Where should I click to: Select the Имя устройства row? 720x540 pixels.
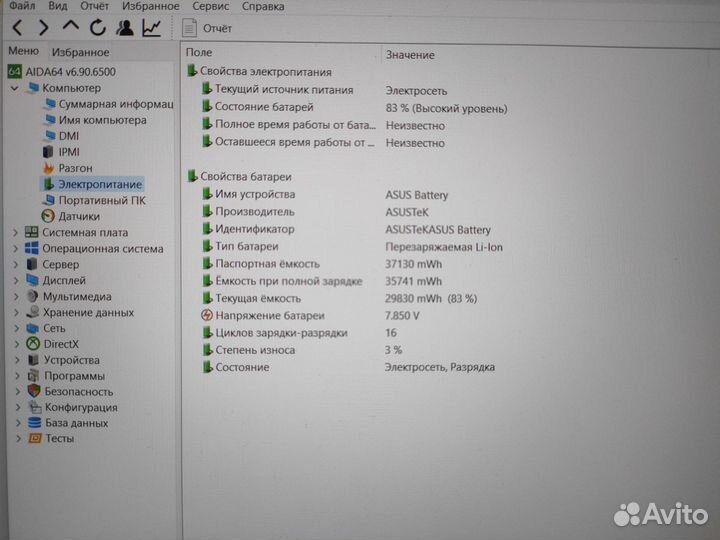(325, 195)
